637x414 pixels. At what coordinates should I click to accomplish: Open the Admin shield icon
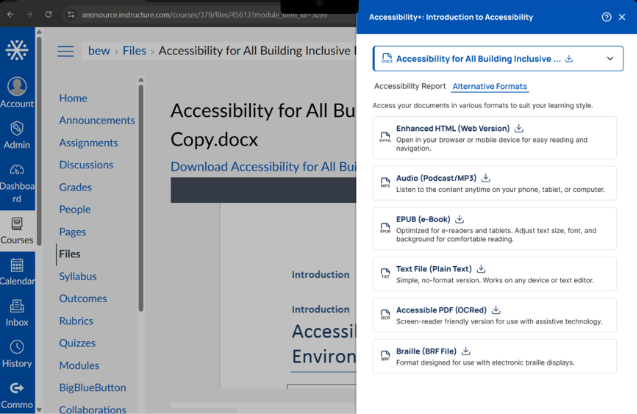(x=17, y=128)
